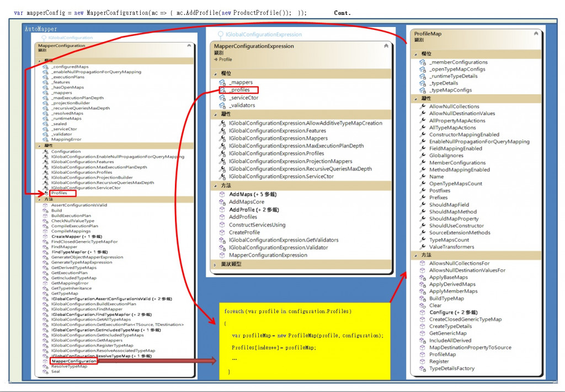Viewport: 565px width, 392px height.
Task: Click the field icon next to _configuredMaps
Action: (x=45, y=67)
